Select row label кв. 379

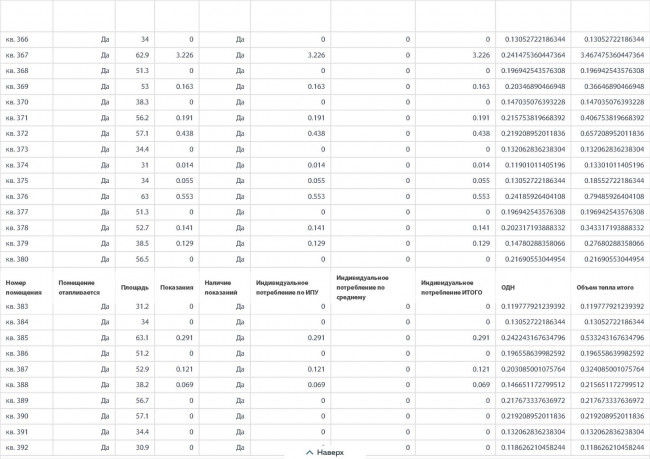[17, 243]
